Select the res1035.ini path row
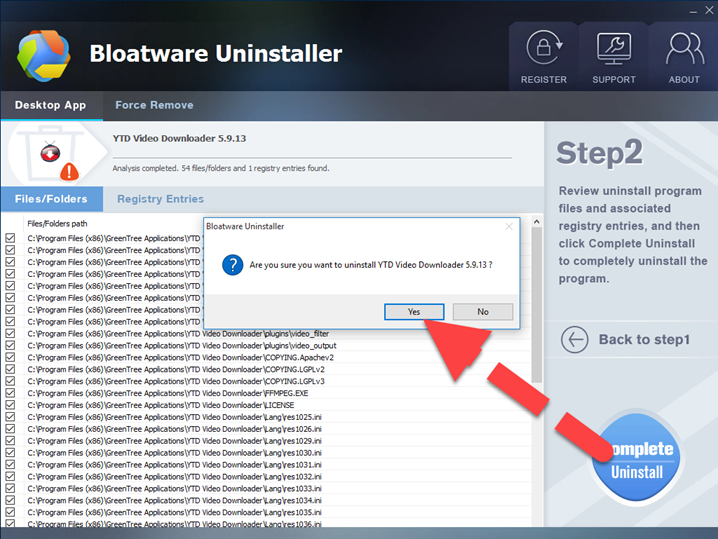Screen dimensions: 718x539 [x=174, y=512]
